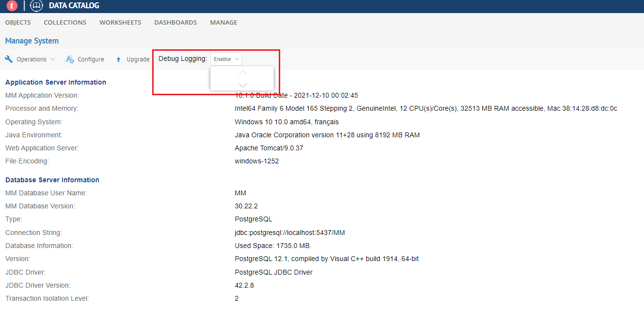Click the Upgrade arrow icon
Image resolution: width=644 pixels, height=321 pixels.
click(x=118, y=58)
